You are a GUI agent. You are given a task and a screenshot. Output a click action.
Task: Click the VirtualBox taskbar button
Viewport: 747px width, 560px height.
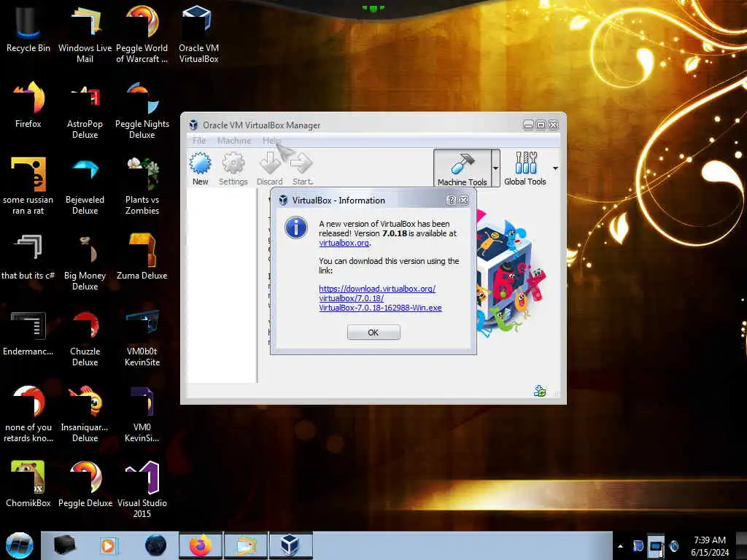[x=290, y=545]
